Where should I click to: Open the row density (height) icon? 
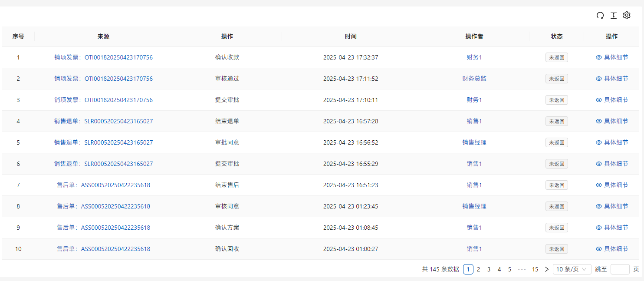613,15
